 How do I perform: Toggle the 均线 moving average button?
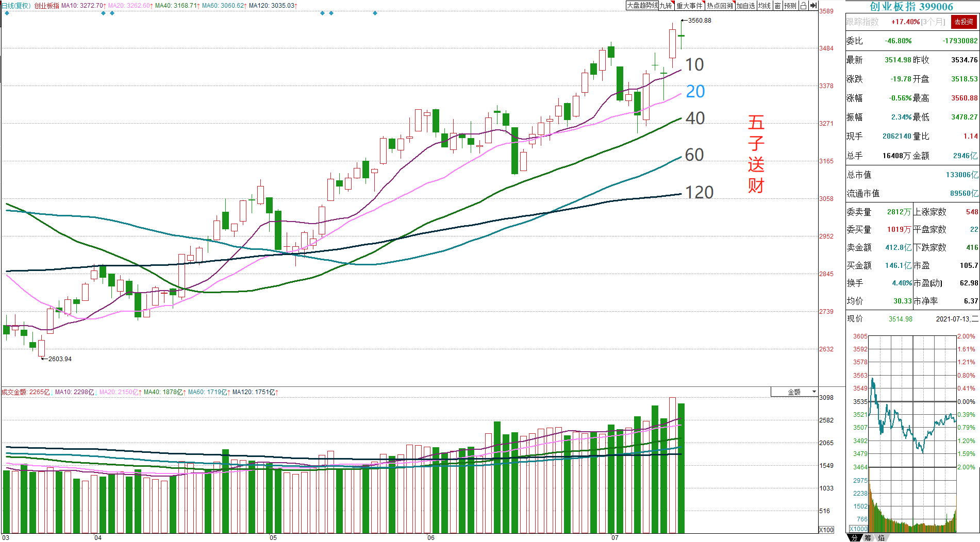pyautogui.click(x=764, y=6)
